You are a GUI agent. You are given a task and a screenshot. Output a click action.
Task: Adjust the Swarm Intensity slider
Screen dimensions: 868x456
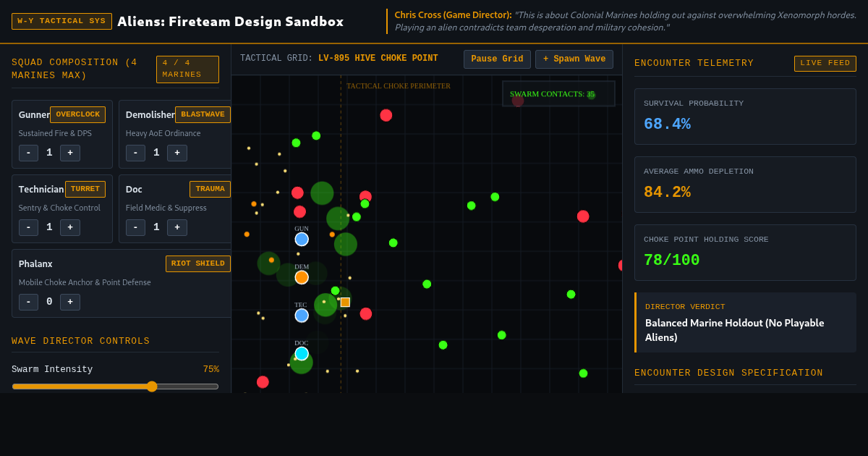115,387
